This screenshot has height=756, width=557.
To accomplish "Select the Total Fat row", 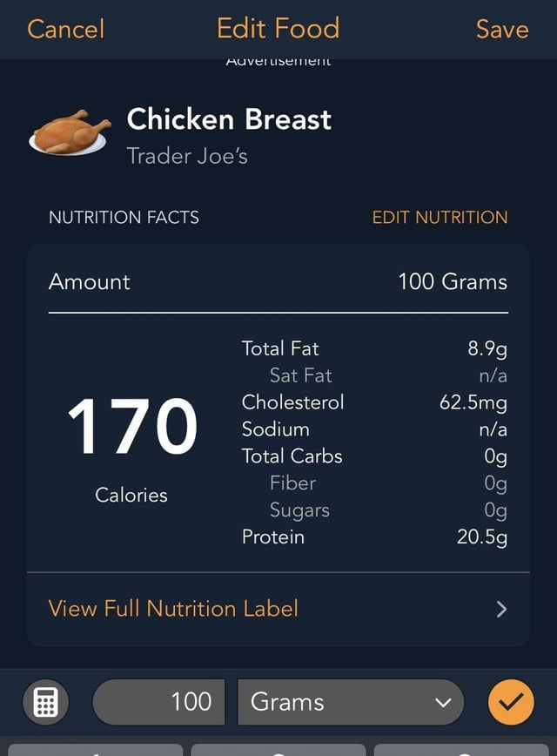I will point(374,348).
